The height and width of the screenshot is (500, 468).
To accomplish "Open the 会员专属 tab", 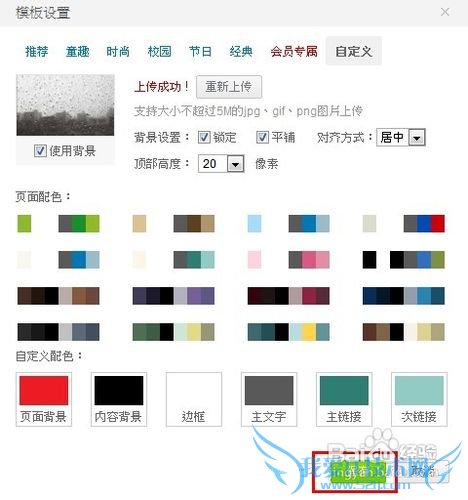I will coord(294,52).
